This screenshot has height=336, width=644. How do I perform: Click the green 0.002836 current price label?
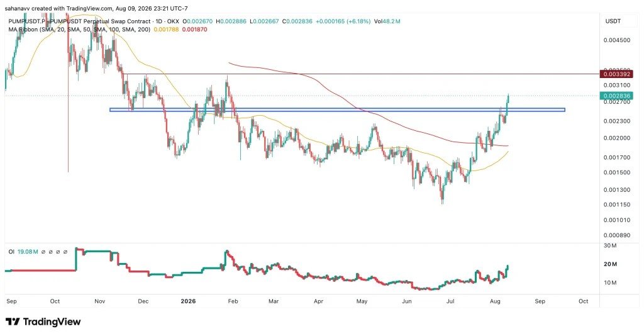[x=616, y=96]
